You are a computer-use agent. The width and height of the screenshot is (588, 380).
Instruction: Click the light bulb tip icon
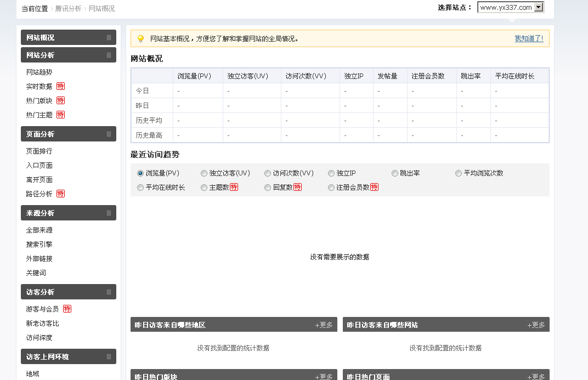click(x=140, y=38)
